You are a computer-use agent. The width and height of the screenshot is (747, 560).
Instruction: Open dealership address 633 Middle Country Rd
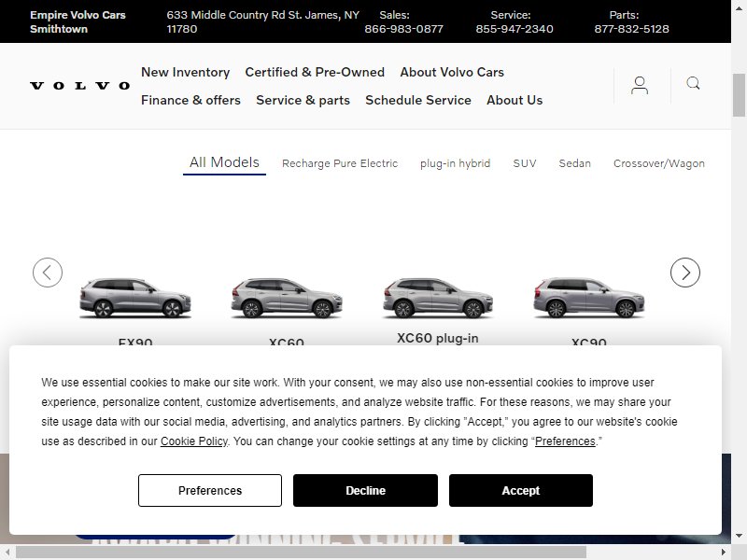tap(263, 21)
